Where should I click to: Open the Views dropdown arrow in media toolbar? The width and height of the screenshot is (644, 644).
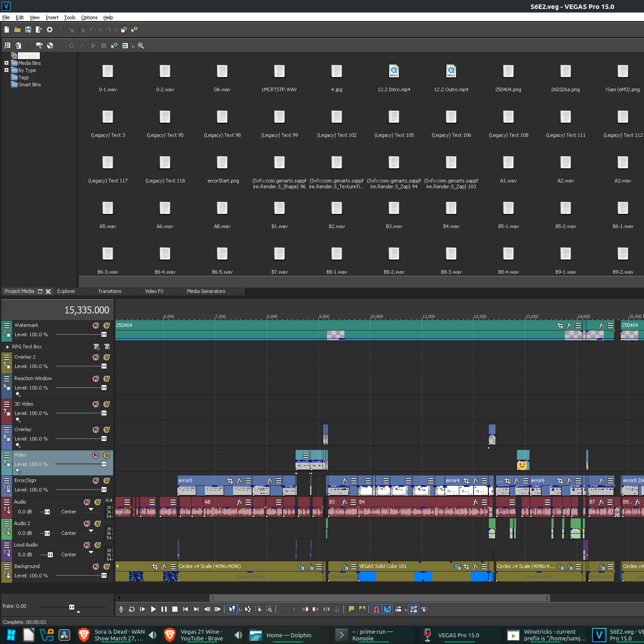pyautogui.click(x=133, y=46)
